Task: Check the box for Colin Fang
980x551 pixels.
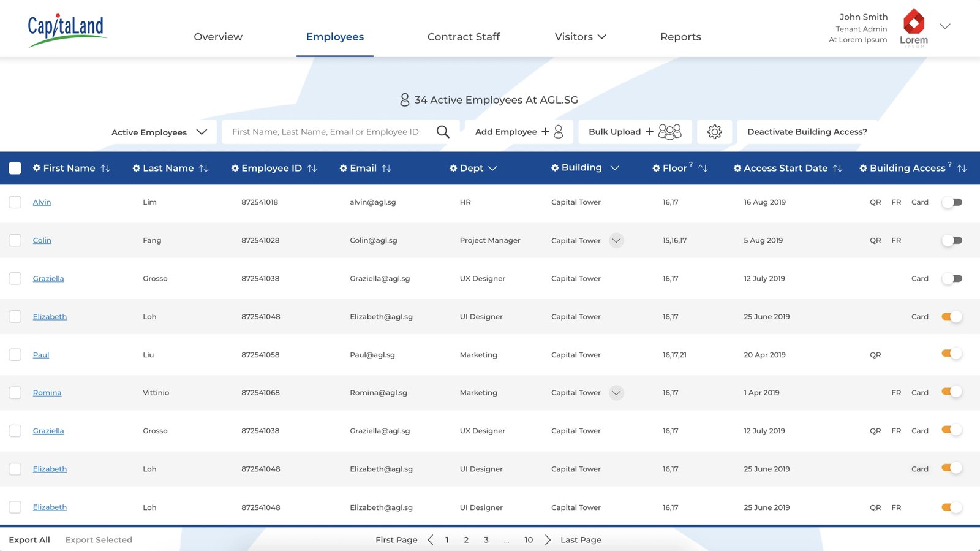Action: 15,240
